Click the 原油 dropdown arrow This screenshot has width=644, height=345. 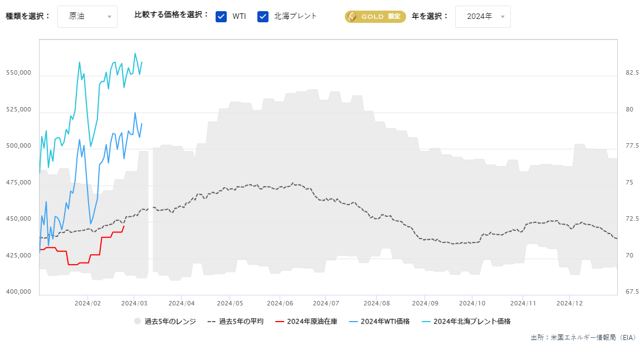109,17
